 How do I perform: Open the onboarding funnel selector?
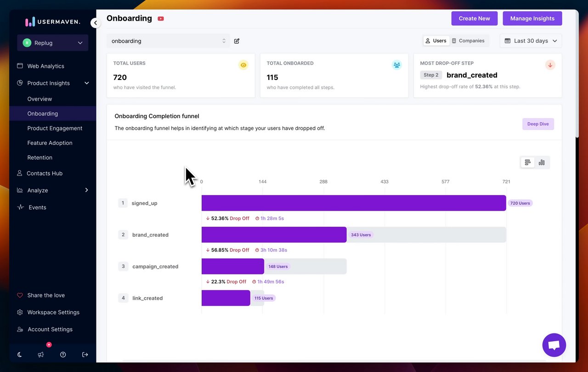(168, 41)
